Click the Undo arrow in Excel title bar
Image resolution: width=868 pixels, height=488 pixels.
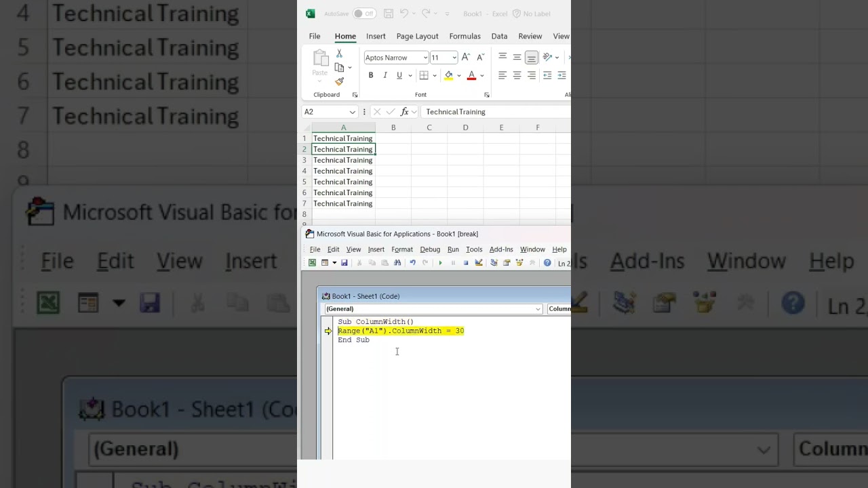[x=404, y=14]
